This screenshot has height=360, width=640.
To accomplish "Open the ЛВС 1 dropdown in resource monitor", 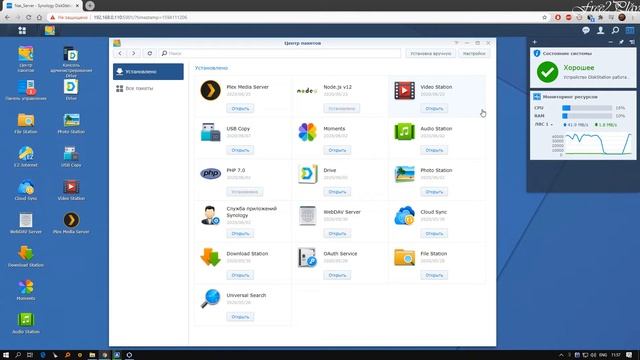I will (544, 124).
